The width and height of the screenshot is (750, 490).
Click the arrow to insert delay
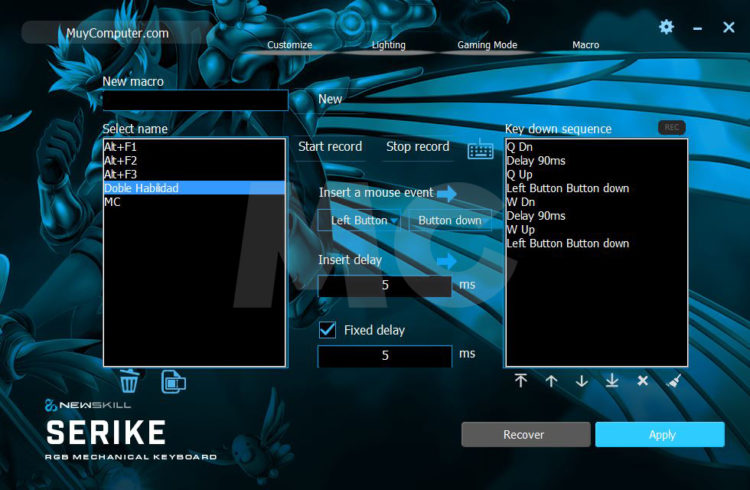(x=445, y=260)
